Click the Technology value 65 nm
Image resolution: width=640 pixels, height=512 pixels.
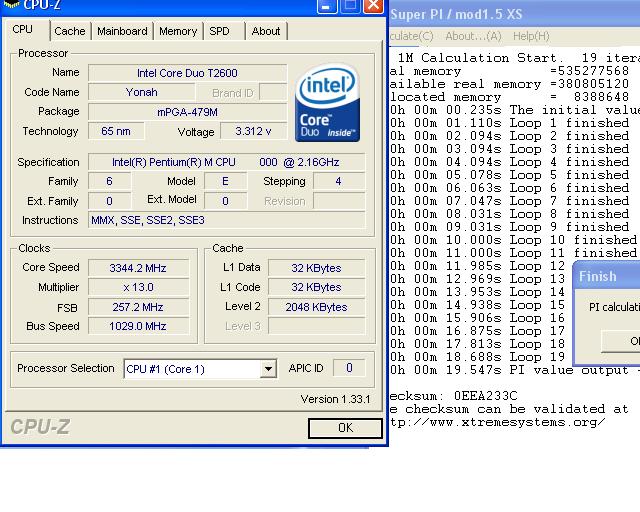(116, 131)
